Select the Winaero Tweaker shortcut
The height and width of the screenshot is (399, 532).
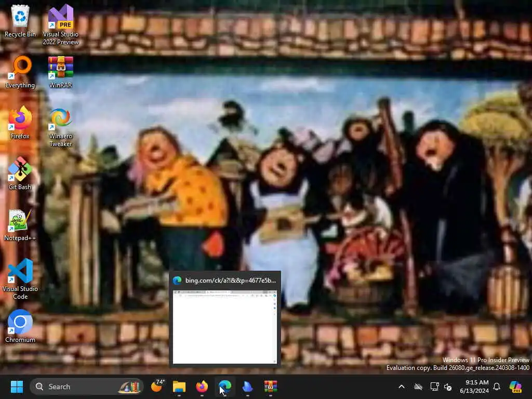(x=60, y=127)
